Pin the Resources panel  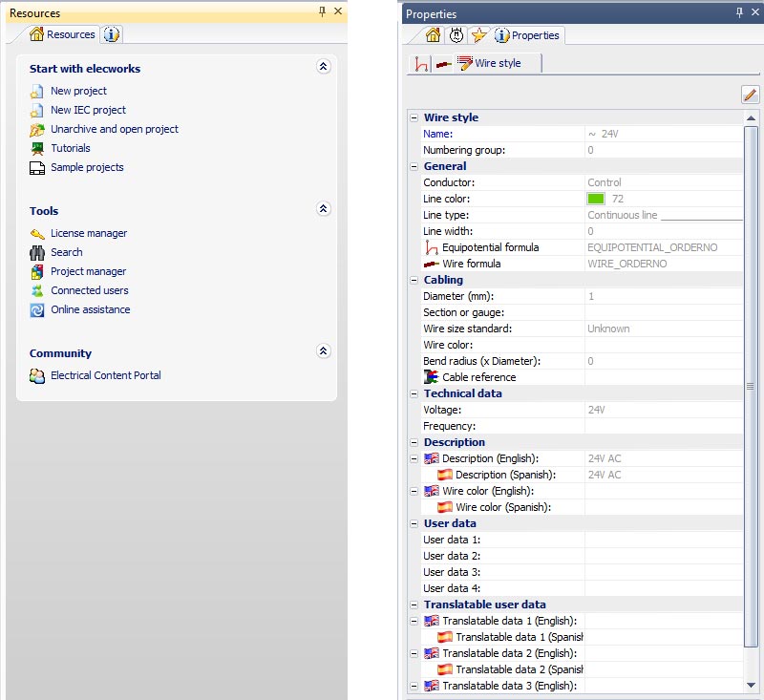click(322, 11)
